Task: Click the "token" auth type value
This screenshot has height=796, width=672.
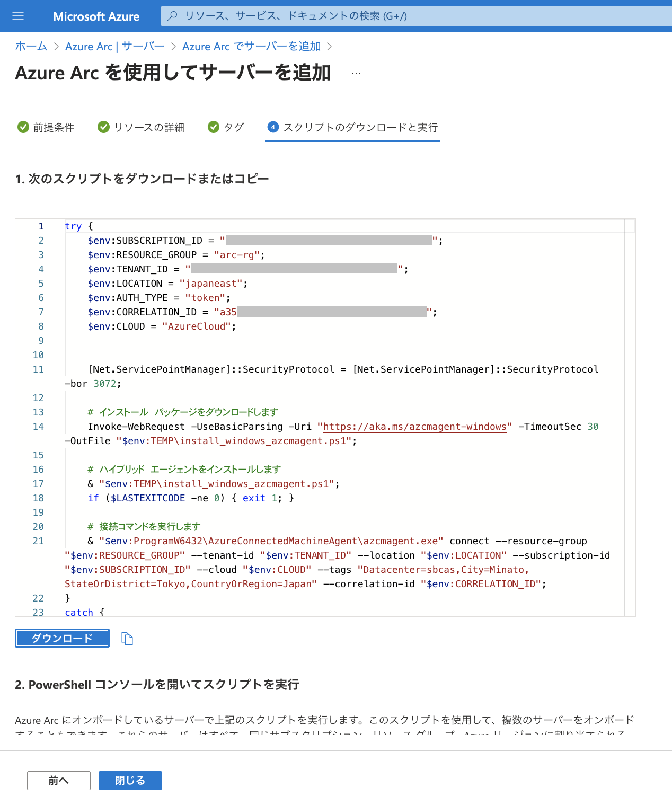Action: point(205,298)
